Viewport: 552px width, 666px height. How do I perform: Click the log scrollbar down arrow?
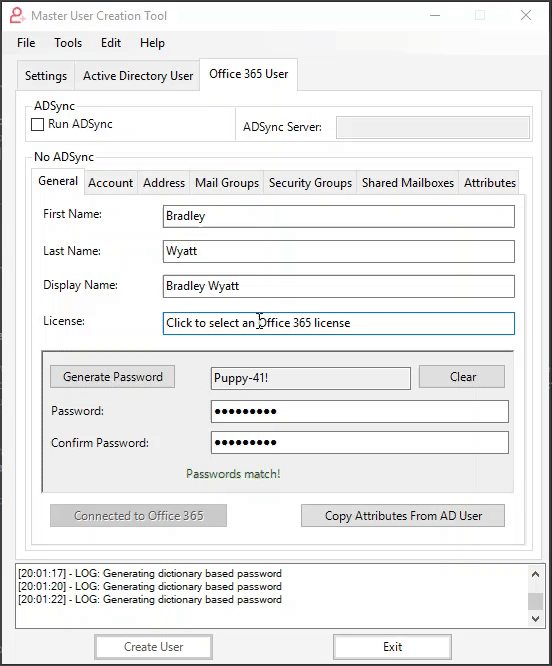pyautogui.click(x=535, y=619)
